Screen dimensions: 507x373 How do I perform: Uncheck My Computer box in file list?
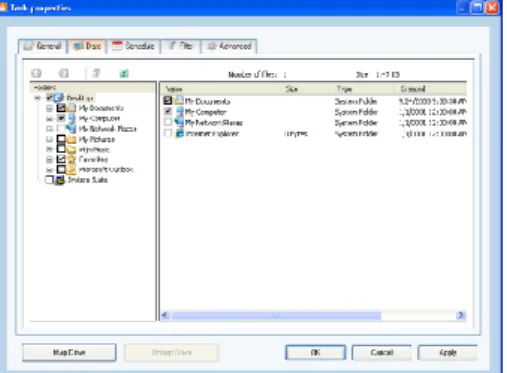pos(168,111)
